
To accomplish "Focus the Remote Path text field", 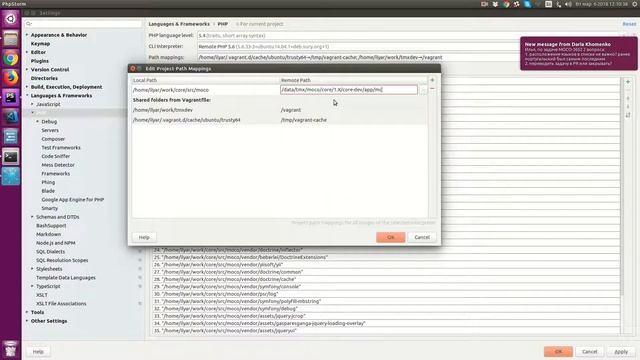I will click(x=349, y=90).
